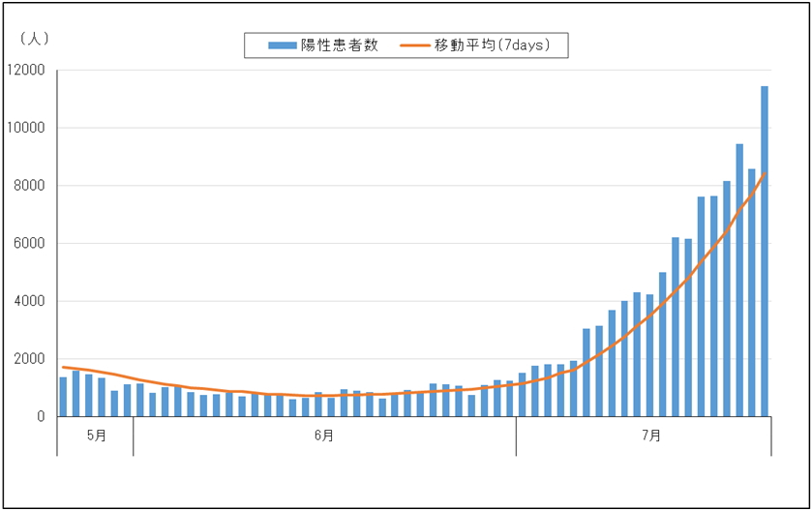Click the 4000 y-axis label
This screenshot has height=511, width=812.
[29, 301]
